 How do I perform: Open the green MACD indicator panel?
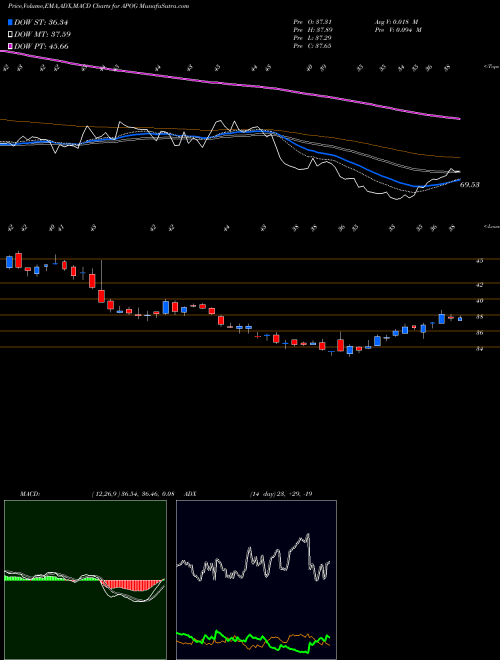[x=85, y=580]
